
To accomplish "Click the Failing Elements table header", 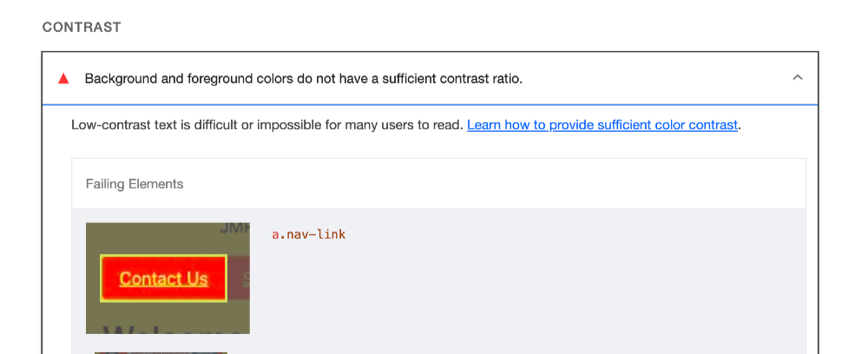I will (x=135, y=184).
